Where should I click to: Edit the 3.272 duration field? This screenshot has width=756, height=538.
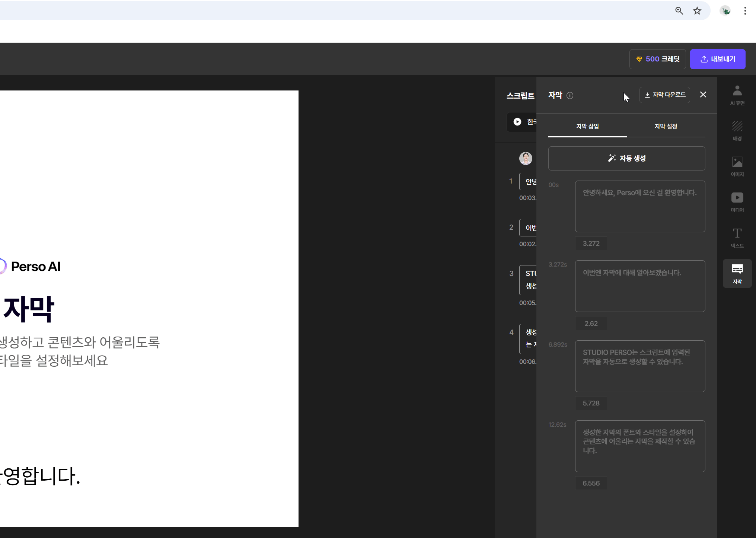coord(591,243)
